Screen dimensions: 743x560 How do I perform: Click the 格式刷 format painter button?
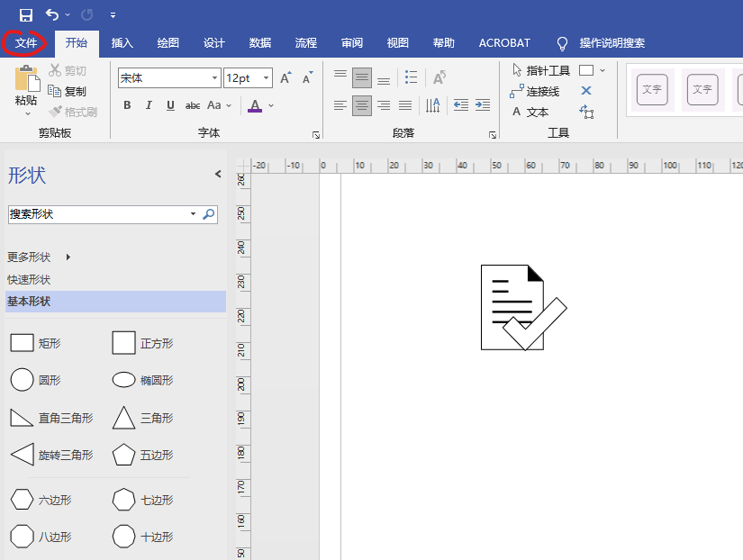[73, 112]
